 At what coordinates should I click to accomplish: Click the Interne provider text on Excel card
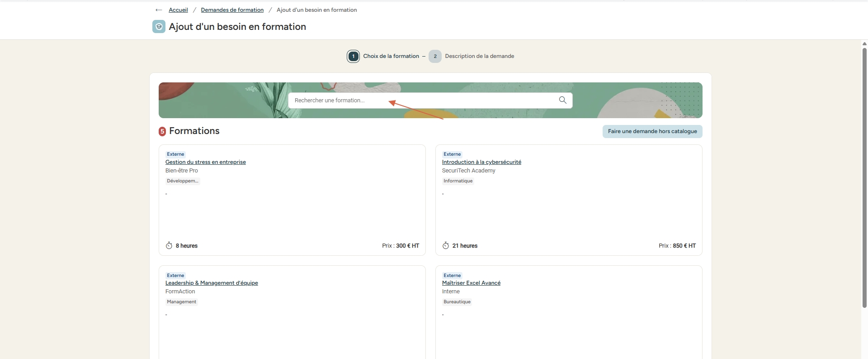[x=451, y=292]
